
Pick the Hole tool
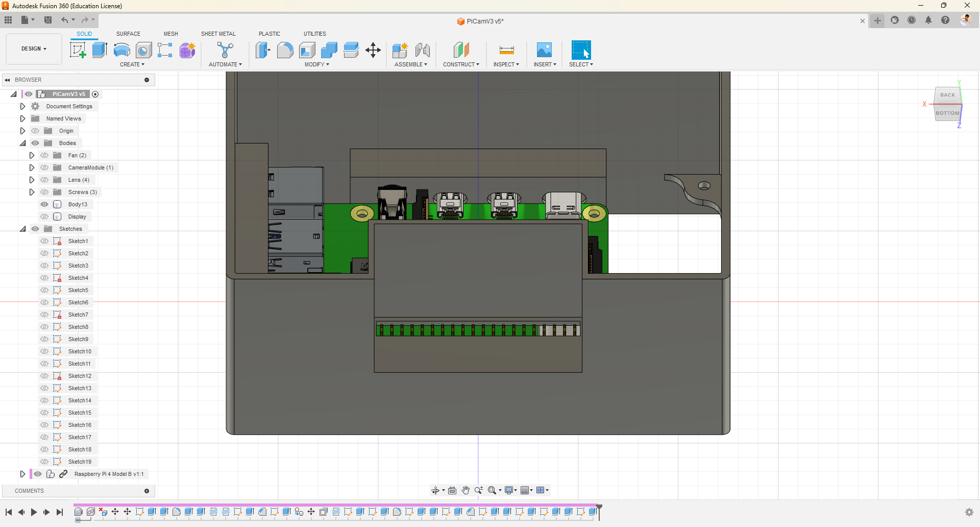pyautogui.click(x=143, y=50)
